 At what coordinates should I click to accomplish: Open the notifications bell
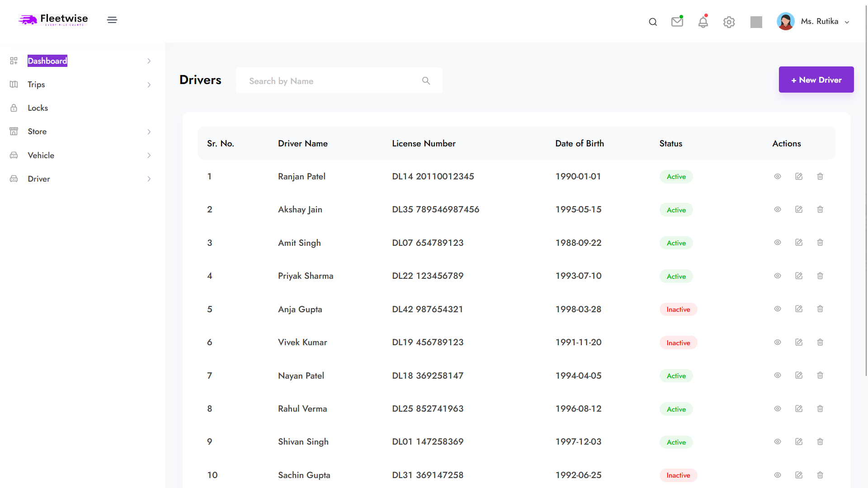(x=703, y=22)
